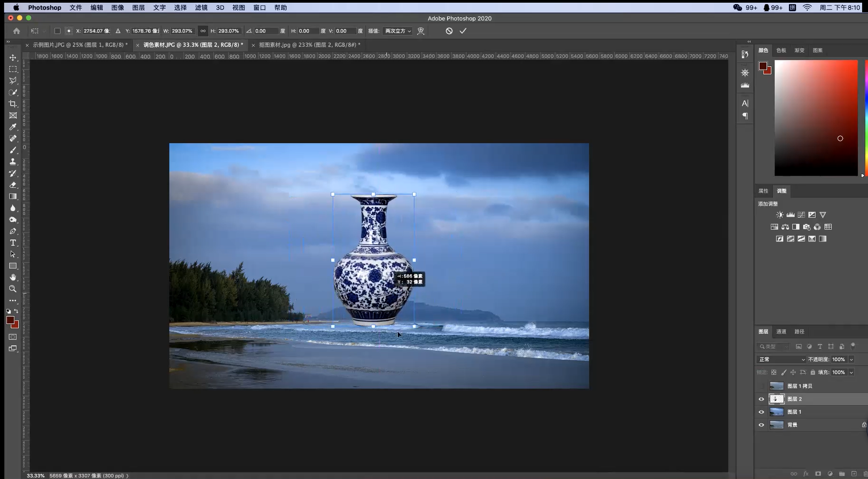Open the 正常 blend mode dropdown
Viewport: 868px width, 479px height.
coord(781,359)
